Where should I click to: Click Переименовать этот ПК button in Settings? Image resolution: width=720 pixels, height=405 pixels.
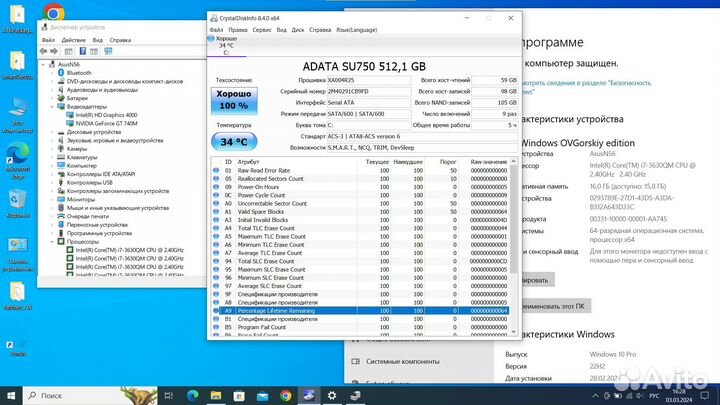tap(553, 306)
